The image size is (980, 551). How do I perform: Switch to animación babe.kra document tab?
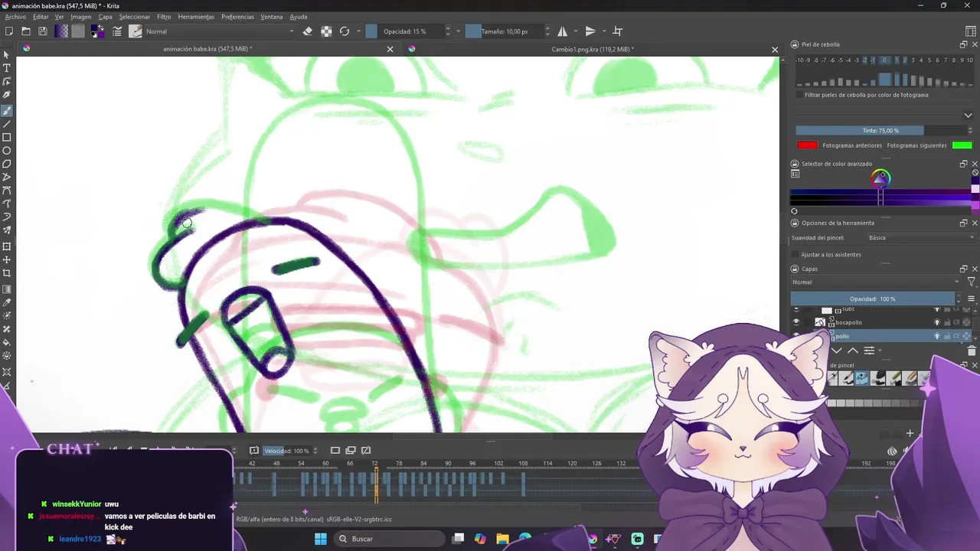(x=207, y=50)
